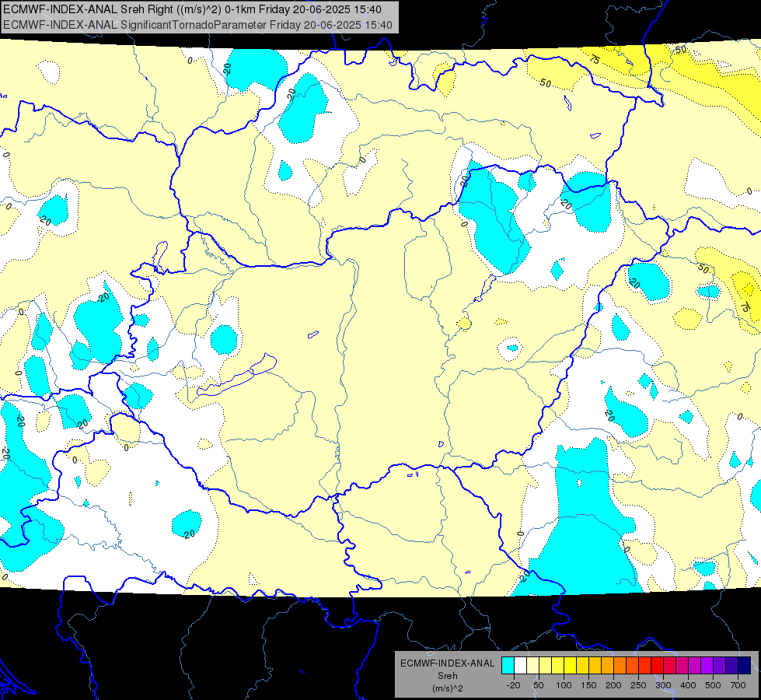Click the SignificantTornadoParameter title line
The width and height of the screenshot is (761, 700).
(197, 25)
